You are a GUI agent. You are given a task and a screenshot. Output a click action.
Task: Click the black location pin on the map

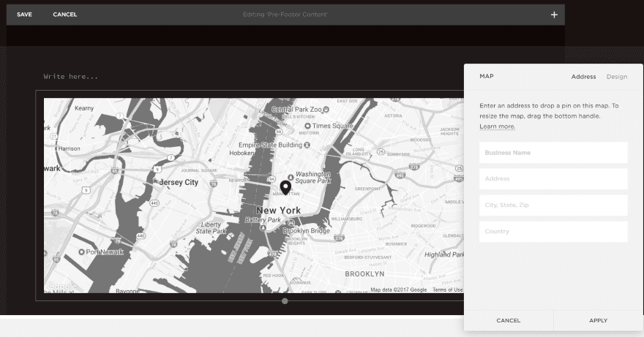(285, 187)
